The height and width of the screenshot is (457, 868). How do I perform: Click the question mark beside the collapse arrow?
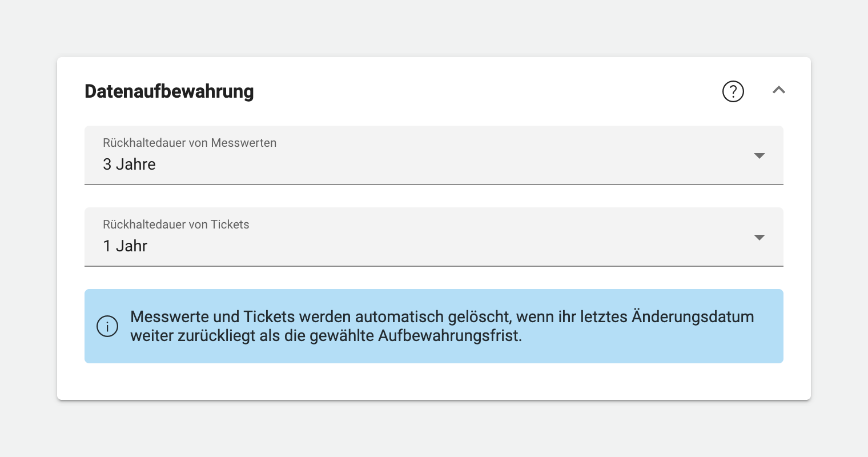(x=733, y=91)
